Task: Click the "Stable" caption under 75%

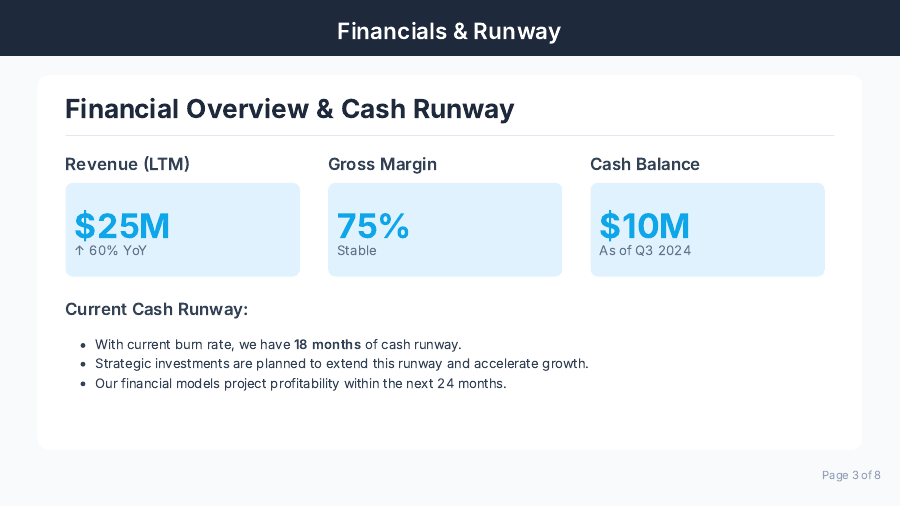Action: (x=357, y=251)
